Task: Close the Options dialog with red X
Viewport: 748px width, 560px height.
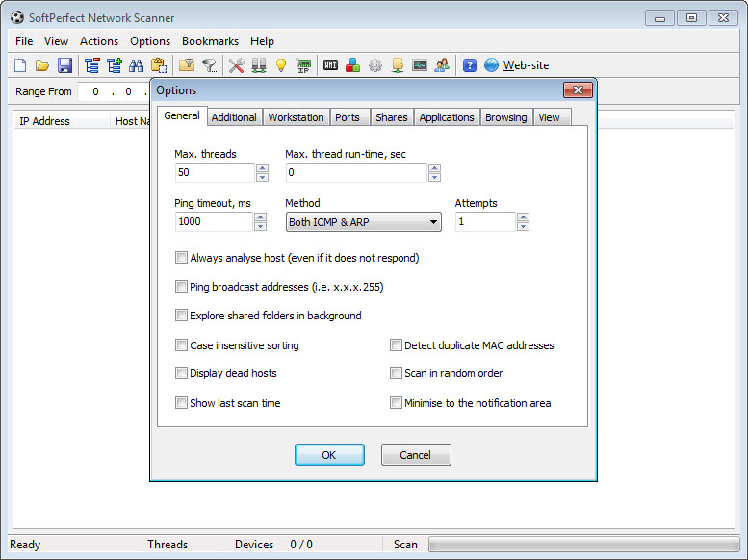Action: click(x=578, y=90)
